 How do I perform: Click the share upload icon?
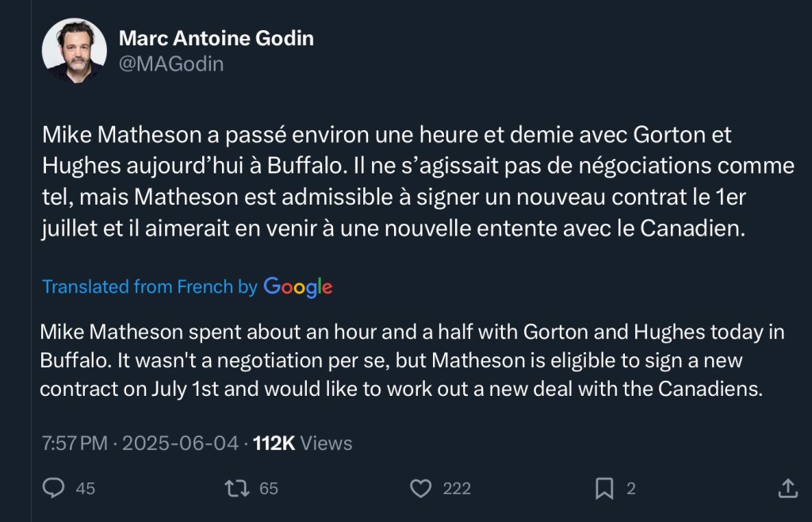click(787, 488)
